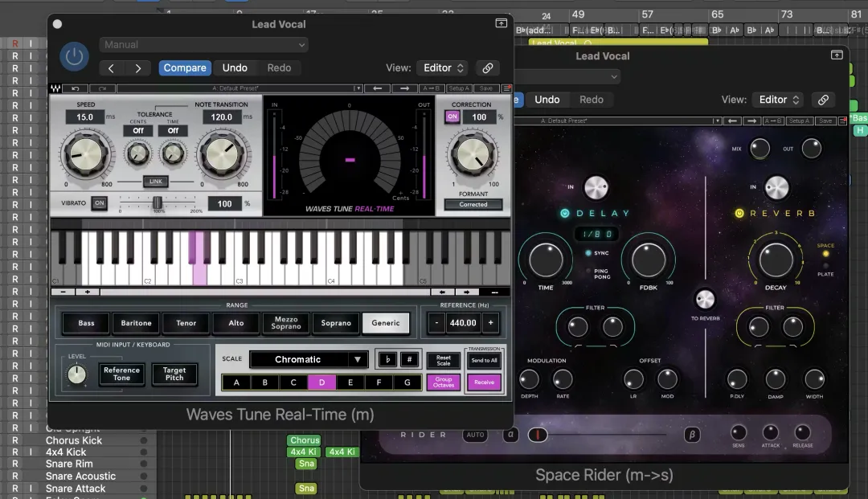Go to next preset in Waves Tune window
The image size is (868, 499).
(x=138, y=68)
